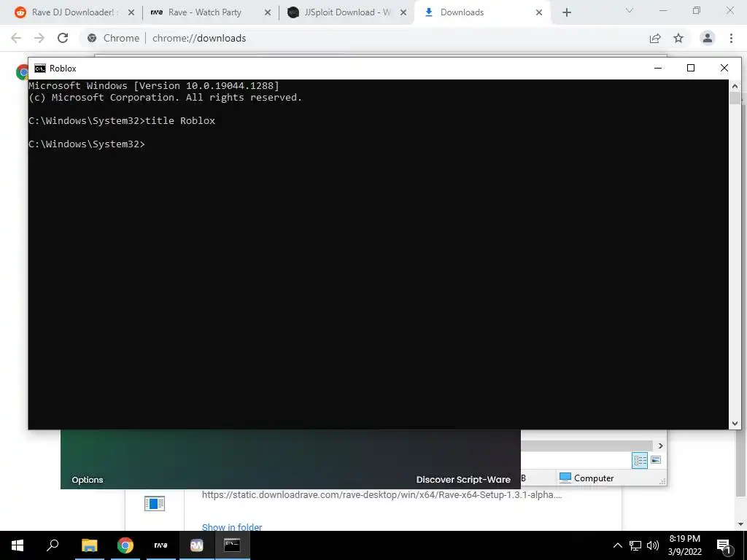Open Options in the Script-Ware banner
The image size is (747, 560).
click(x=88, y=480)
